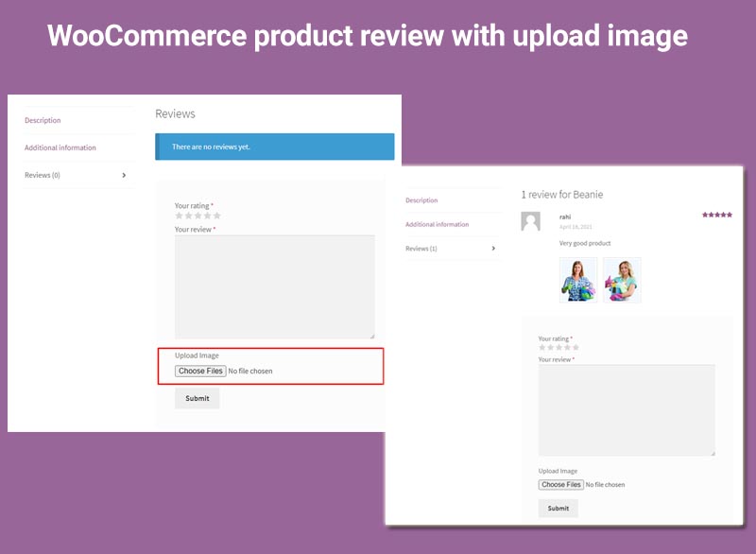756x554 pixels.
Task: Click Choose Files on the Beanie review page
Action: [x=561, y=485]
